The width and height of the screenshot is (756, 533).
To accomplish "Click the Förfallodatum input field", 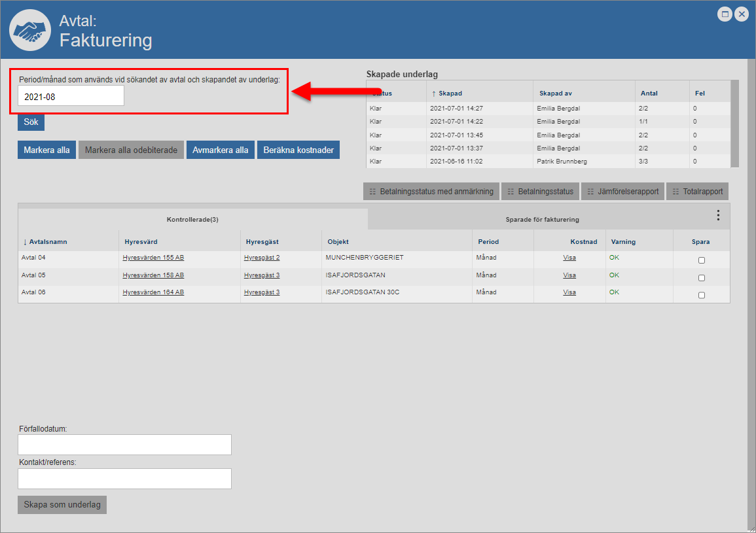I will [124, 445].
